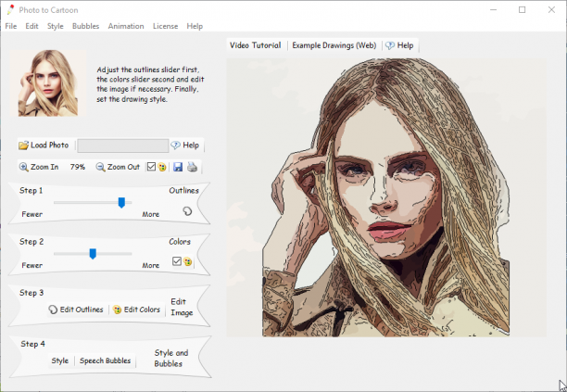Open the Bubbles menu
Image resolution: width=567 pixels, height=392 pixels.
click(86, 26)
